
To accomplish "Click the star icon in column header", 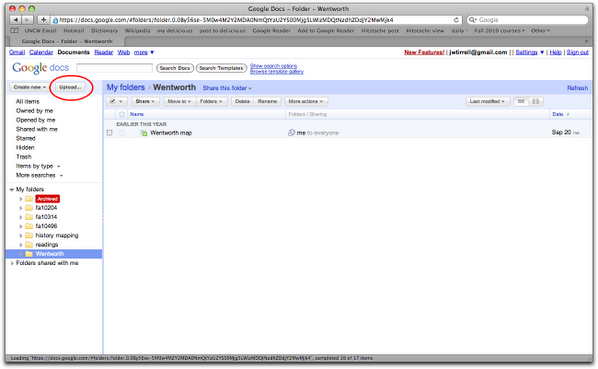I will click(122, 114).
